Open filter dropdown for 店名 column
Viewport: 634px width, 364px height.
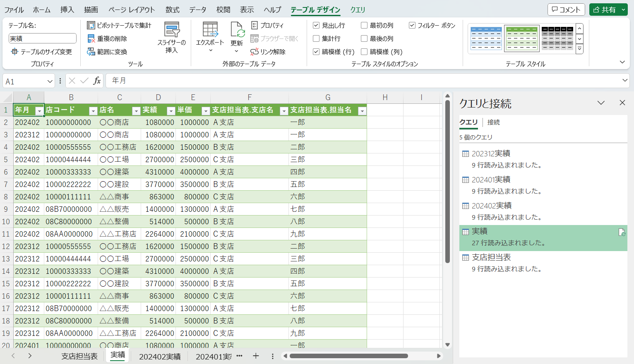point(136,111)
